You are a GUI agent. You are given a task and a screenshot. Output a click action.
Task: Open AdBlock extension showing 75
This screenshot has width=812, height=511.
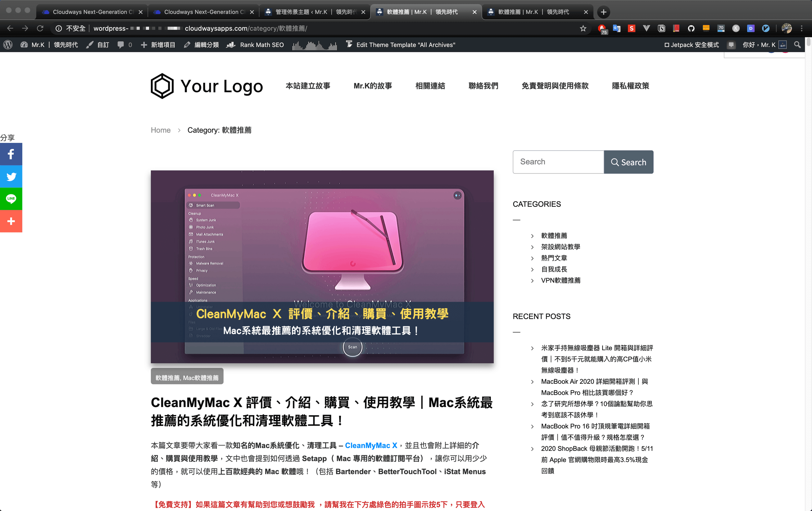click(x=602, y=29)
